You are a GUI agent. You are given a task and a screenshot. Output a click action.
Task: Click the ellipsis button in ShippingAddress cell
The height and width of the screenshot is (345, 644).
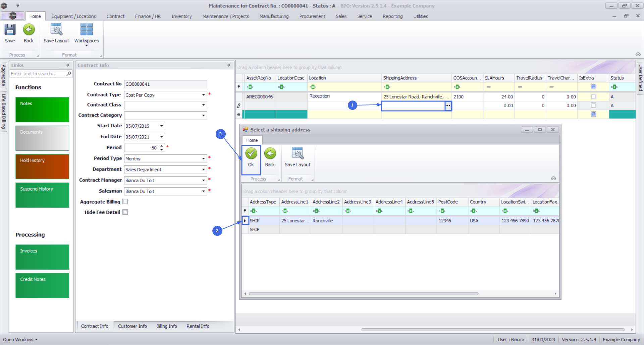click(448, 106)
